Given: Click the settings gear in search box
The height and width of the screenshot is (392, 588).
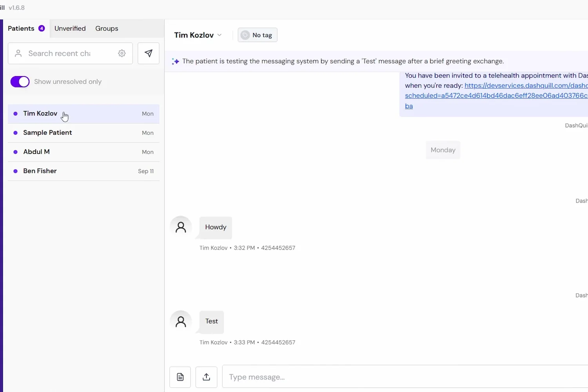Looking at the screenshot, I should pyautogui.click(x=122, y=53).
